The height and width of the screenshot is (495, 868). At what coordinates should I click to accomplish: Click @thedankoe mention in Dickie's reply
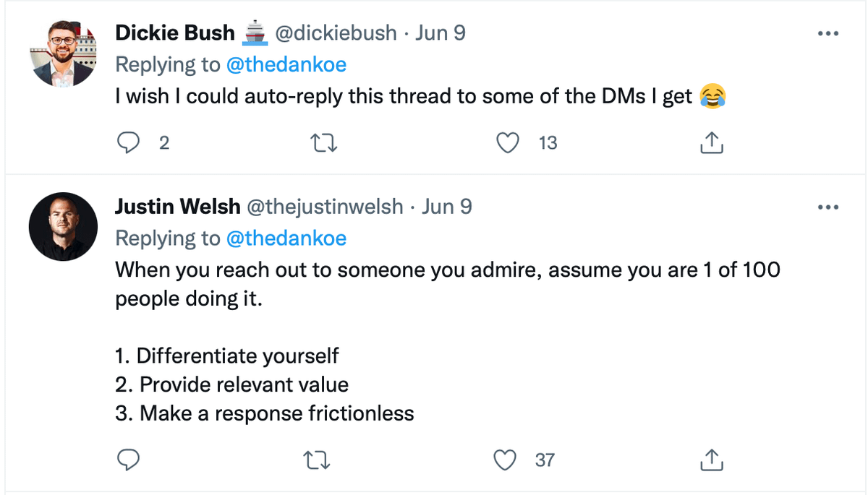coord(286,64)
